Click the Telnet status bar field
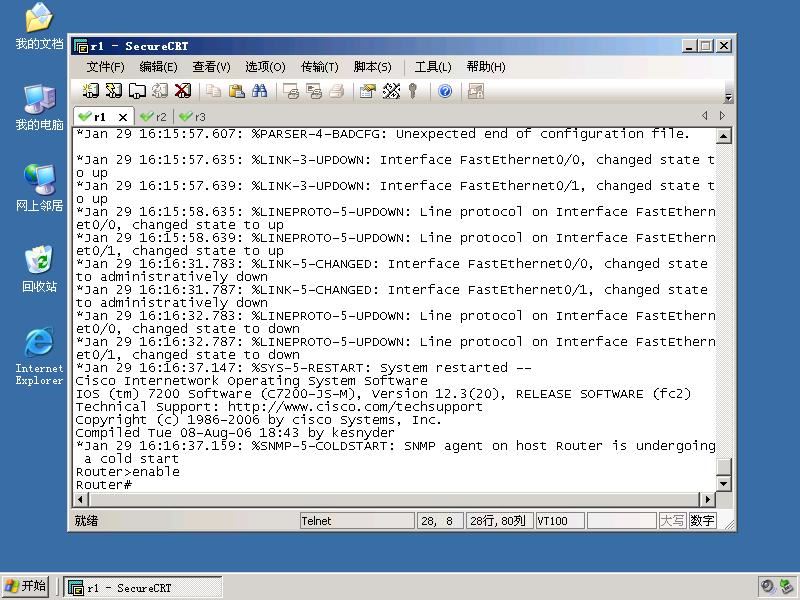This screenshot has width=800, height=600. (x=357, y=521)
